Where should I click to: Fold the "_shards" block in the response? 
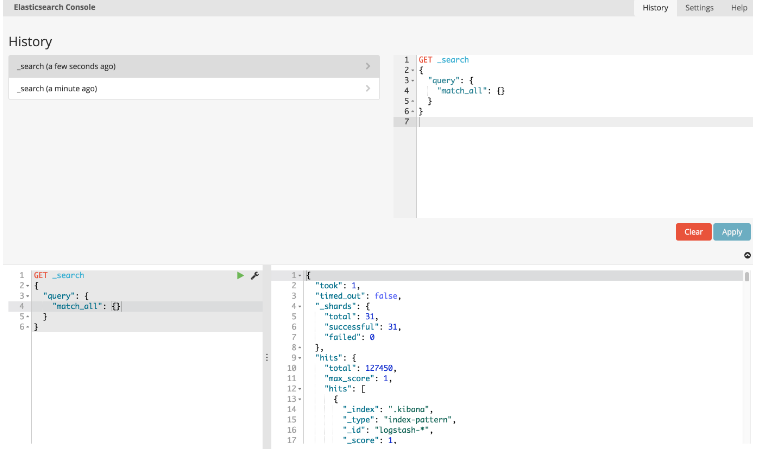click(297, 306)
